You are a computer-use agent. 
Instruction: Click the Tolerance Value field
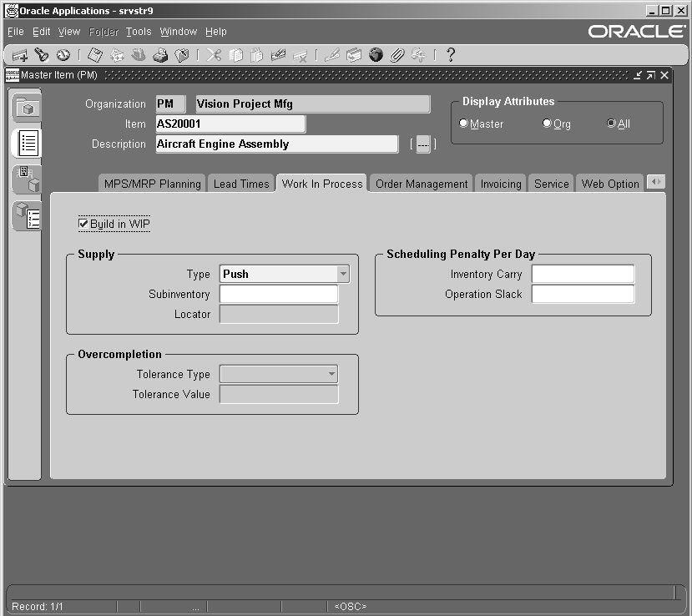click(279, 394)
